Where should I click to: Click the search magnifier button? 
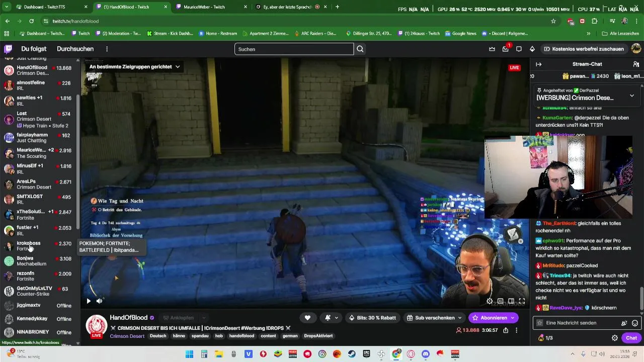point(360,49)
